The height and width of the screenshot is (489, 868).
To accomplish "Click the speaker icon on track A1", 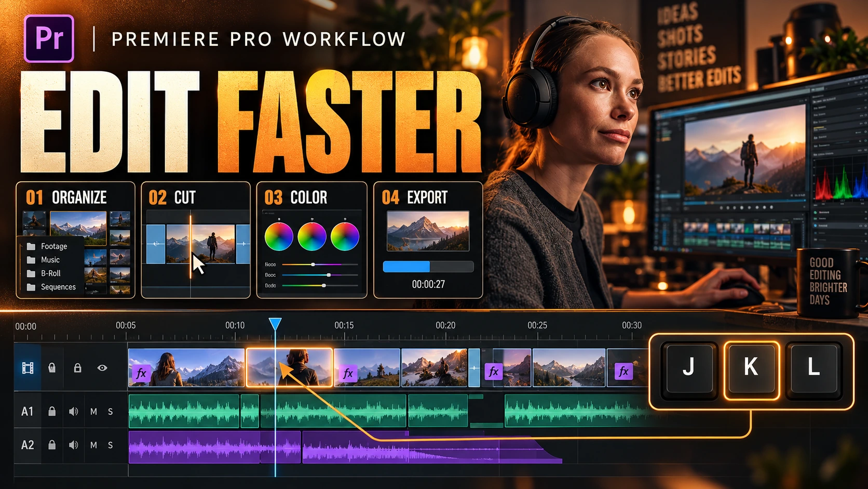I will [74, 412].
